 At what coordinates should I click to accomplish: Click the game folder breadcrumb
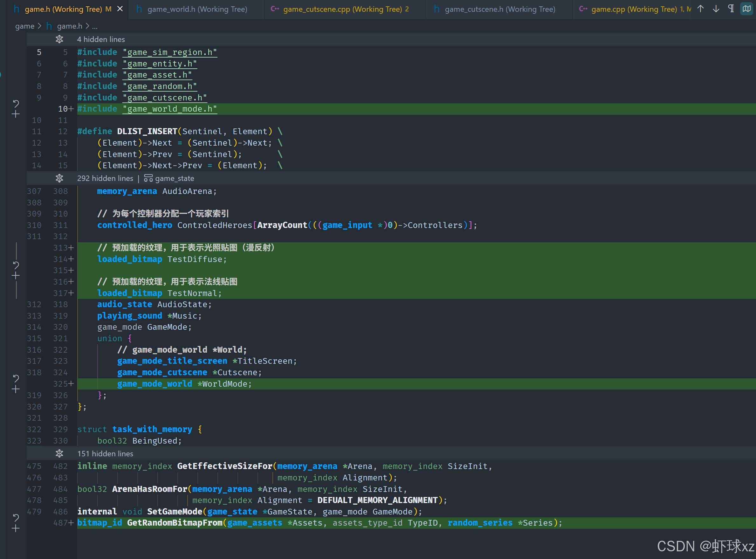click(25, 26)
